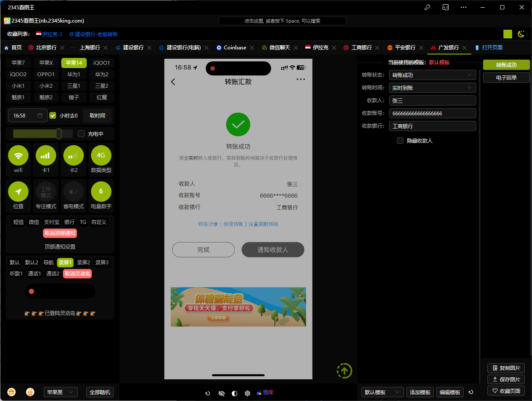The width and height of the screenshot is (532, 401).
Task: Switch to the 工商银行 tab
Action: [x=361, y=48]
